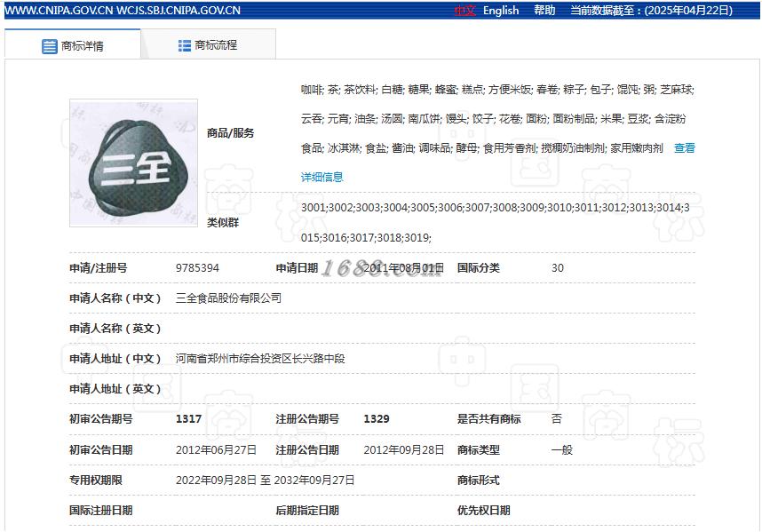Image resolution: width=762 pixels, height=532 pixels.
Task: Click the 商标形式 label
Action: (x=478, y=480)
